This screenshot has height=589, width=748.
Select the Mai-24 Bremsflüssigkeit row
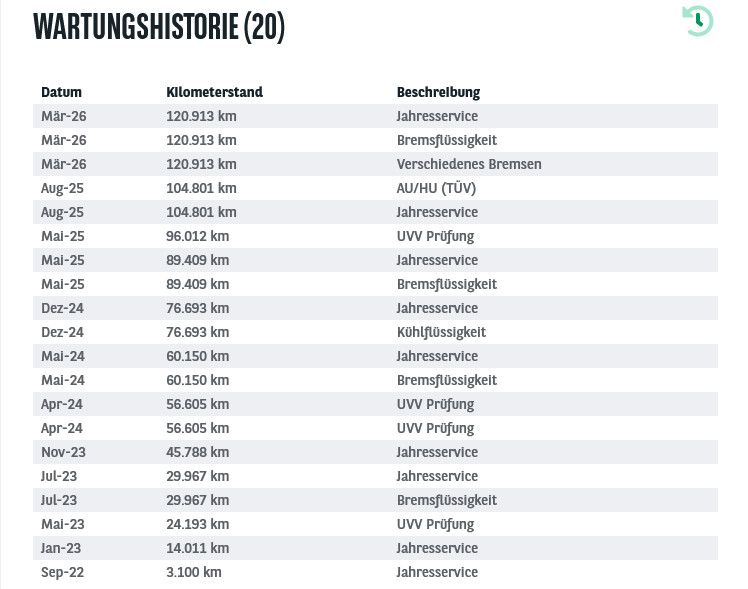pos(375,380)
